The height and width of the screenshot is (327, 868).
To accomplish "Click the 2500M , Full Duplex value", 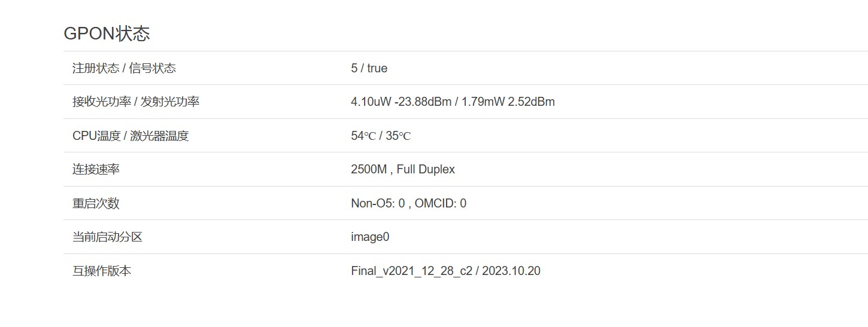I will click(x=403, y=169).
